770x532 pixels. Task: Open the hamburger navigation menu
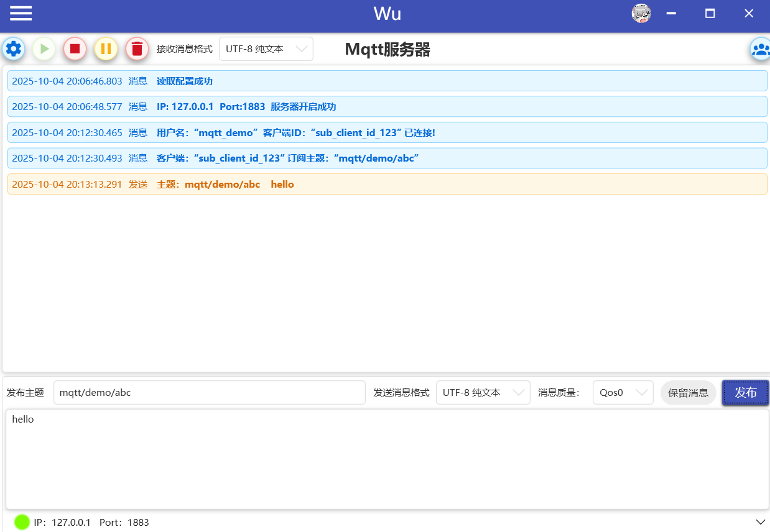21,12
